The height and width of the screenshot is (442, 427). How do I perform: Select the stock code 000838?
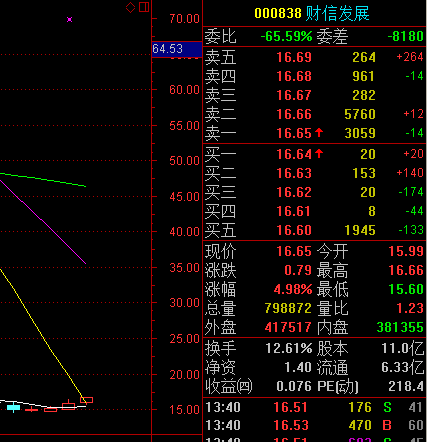pyautogui.click(x=278, y=13)
